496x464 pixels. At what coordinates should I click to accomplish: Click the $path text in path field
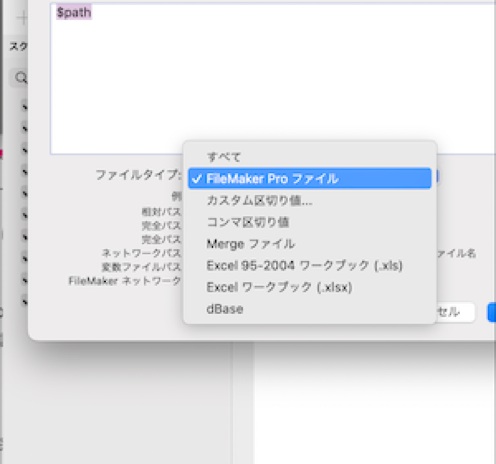[74, 12]
